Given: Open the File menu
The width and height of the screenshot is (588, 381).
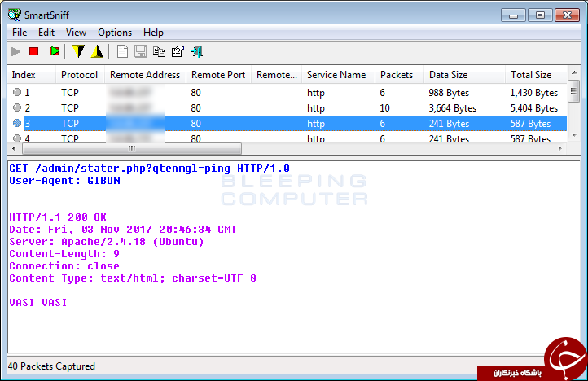Looking at the screenshot, I should [x=20, y=33].
